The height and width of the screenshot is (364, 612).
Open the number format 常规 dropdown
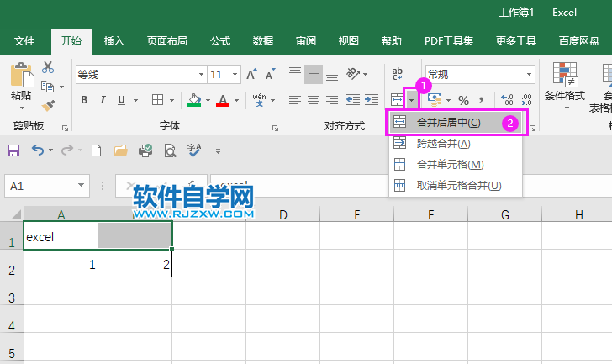point(530,74)
